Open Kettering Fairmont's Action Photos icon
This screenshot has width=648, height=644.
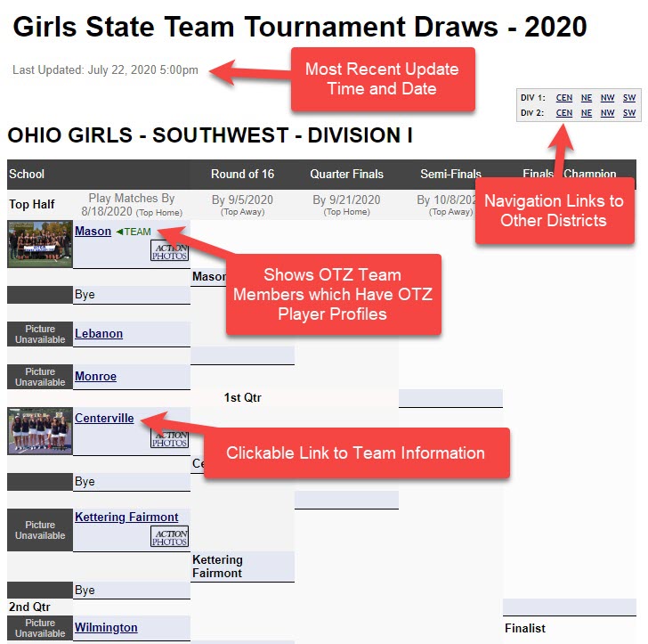tap(169, 536)
